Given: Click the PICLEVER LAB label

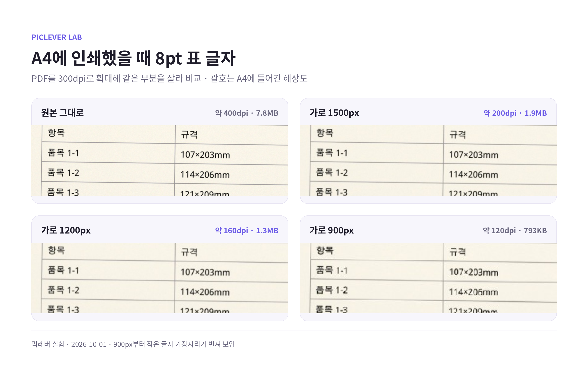Looking at the screenshot, I should (x=57, y=37).
